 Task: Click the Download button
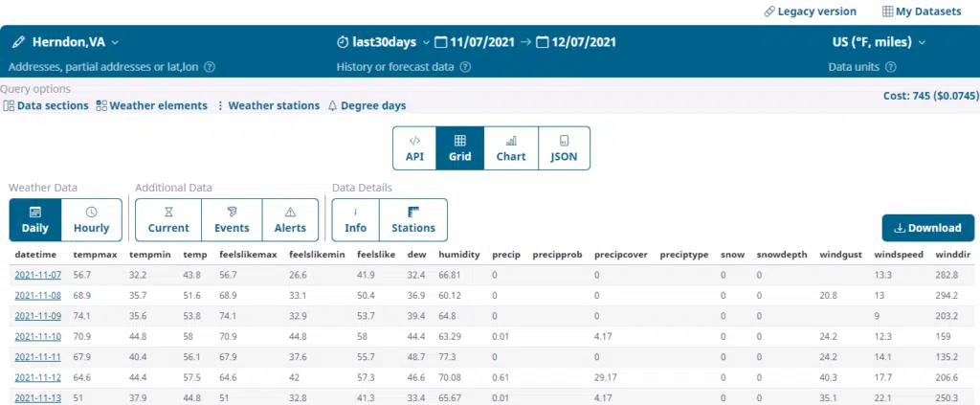point(927,228)
